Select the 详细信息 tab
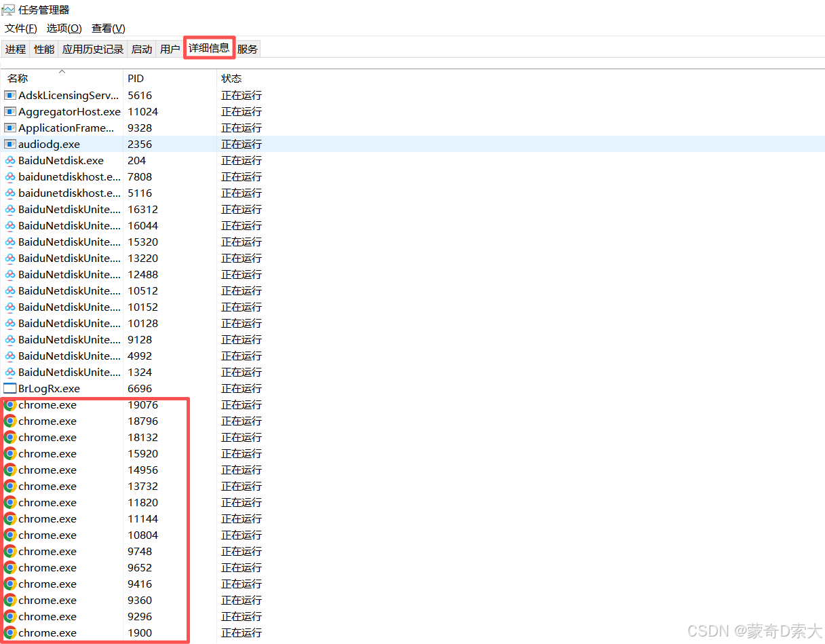The width and height of the screenshot is (825, 644). click(209, 48)
